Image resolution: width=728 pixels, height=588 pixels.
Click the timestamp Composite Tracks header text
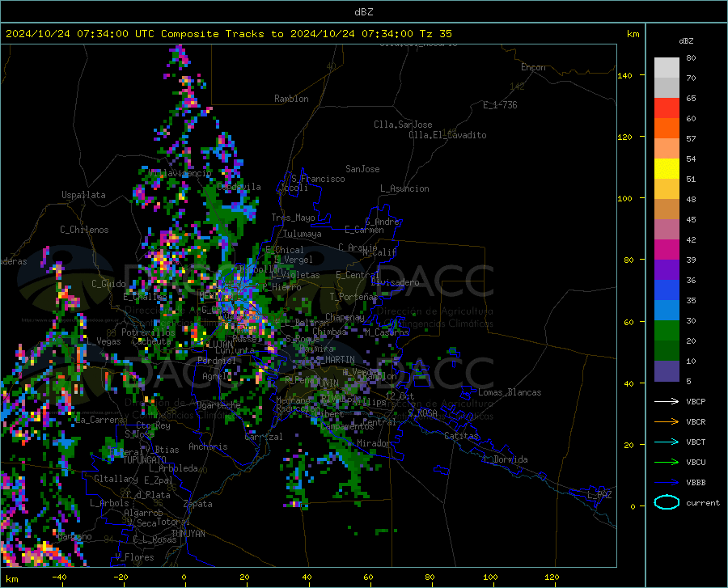click(x=228, y=34)
